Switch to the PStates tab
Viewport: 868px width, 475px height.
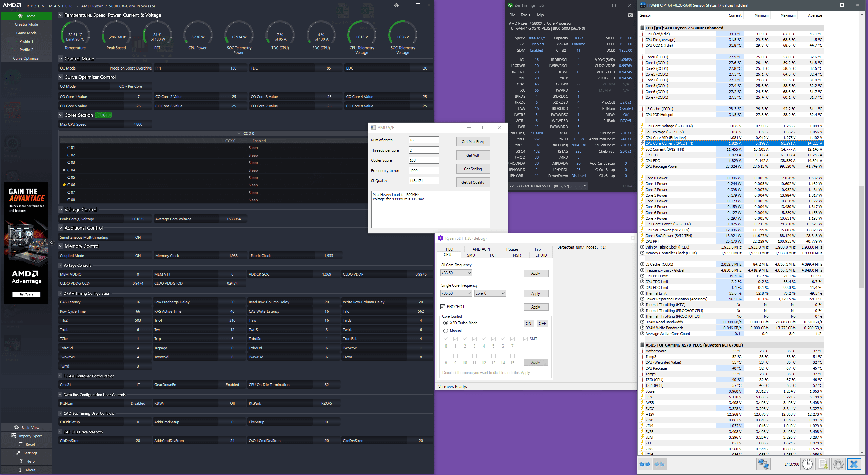[x=512, y=249]
